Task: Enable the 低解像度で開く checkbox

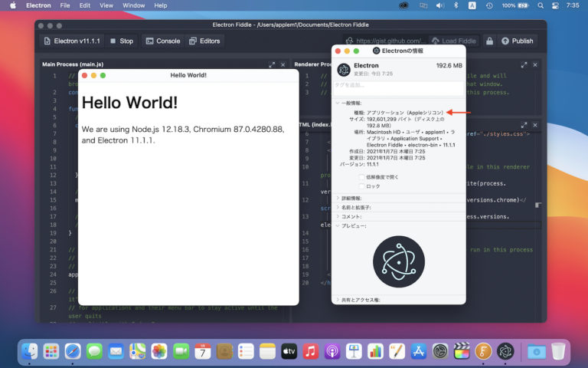Action: [x=362, y=176]
